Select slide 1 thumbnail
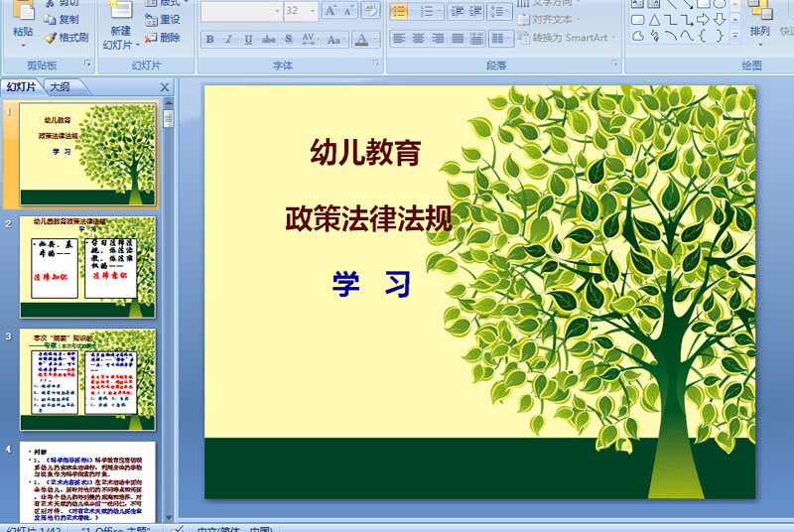 coord(87,155)
